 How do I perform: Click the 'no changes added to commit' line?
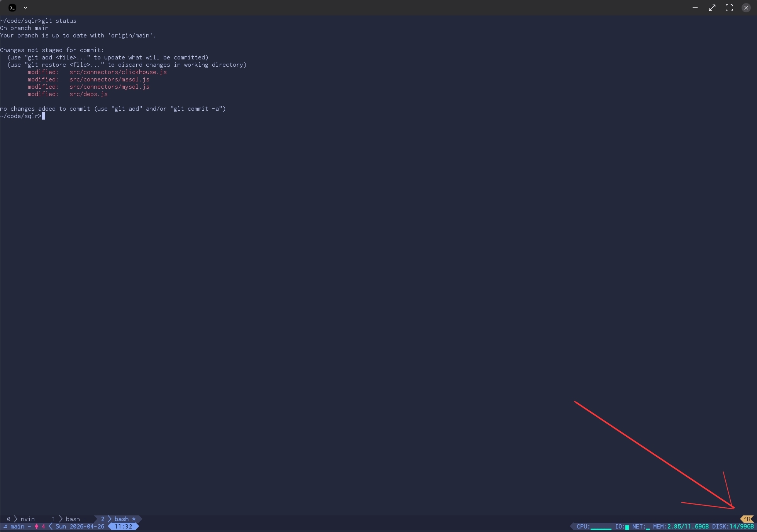point(113,109)
